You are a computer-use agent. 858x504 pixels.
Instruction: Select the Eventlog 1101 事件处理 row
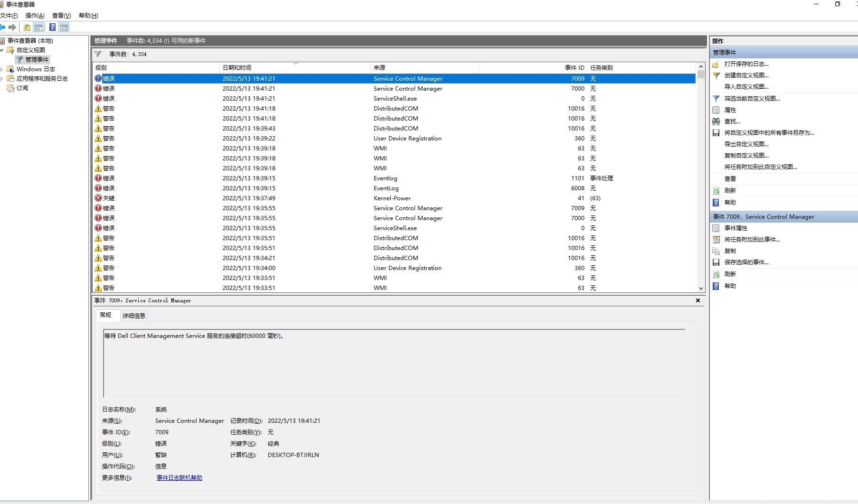click(x=394, y=178)
